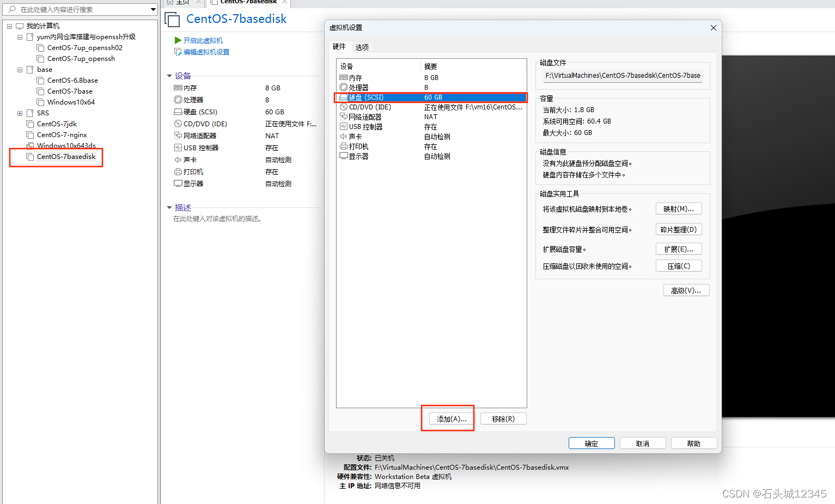Click the CD/DVD icon in main window devices
Image resolution: width=835 pixels, height=504 pixels.
pyautogui.click(x=178, y=124)
